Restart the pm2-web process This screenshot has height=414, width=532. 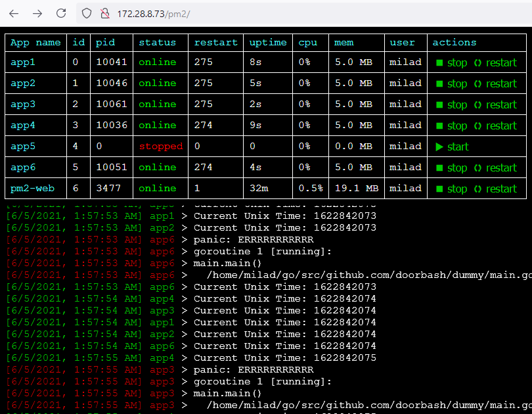pos(495,189)
